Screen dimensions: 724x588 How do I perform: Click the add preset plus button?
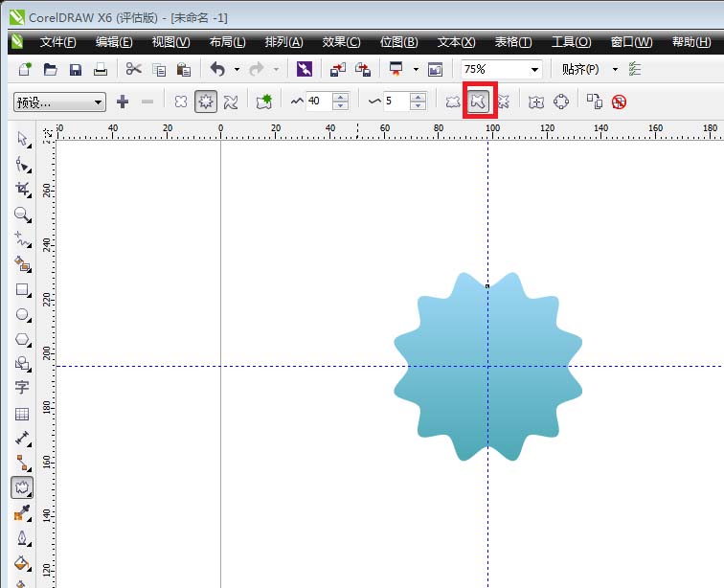coord(123,102)
